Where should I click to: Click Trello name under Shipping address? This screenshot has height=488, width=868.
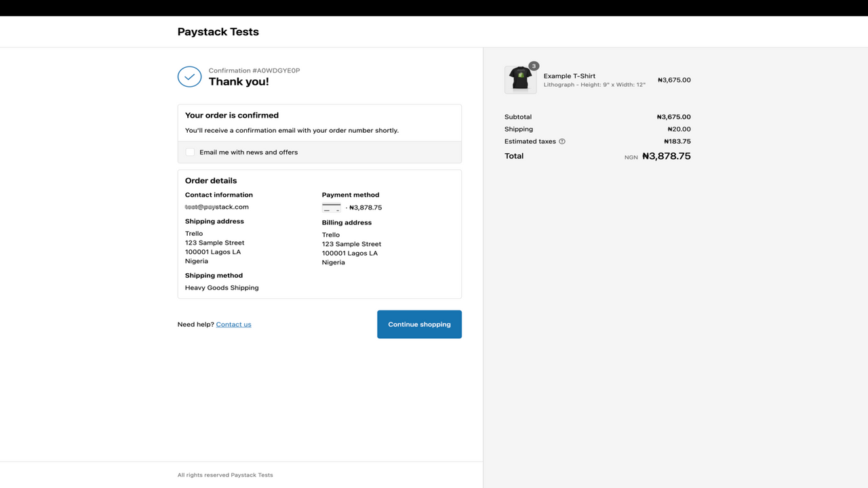(194, 234)
